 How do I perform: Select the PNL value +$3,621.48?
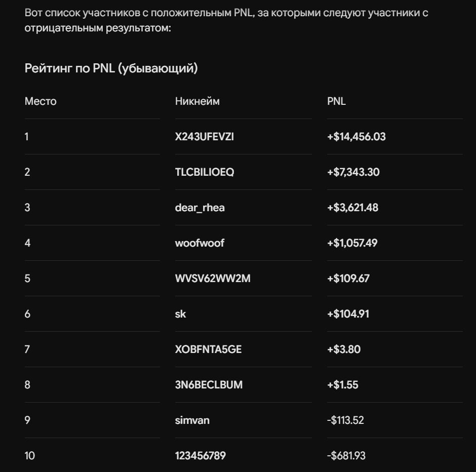tap(352, 208)
